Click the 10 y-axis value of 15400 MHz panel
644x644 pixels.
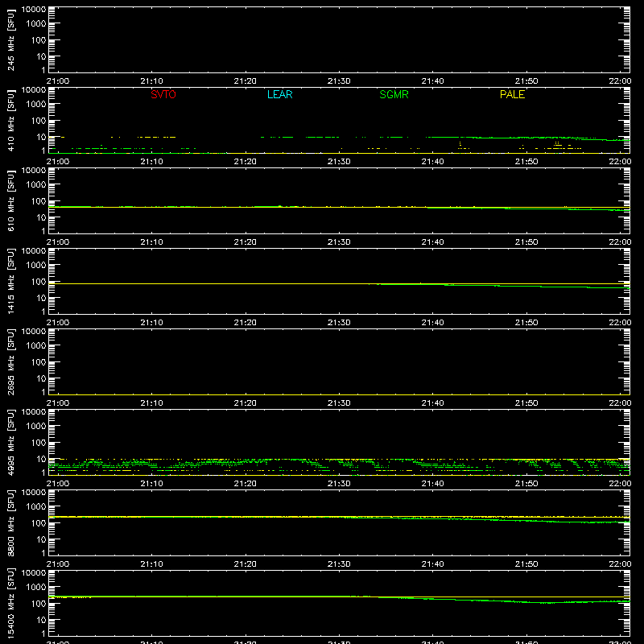[x=41, y=620]
